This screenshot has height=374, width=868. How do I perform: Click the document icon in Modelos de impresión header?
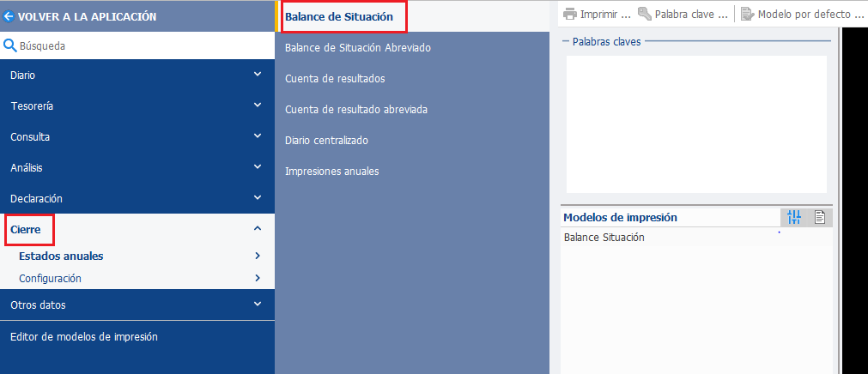(x=820, y=217)
